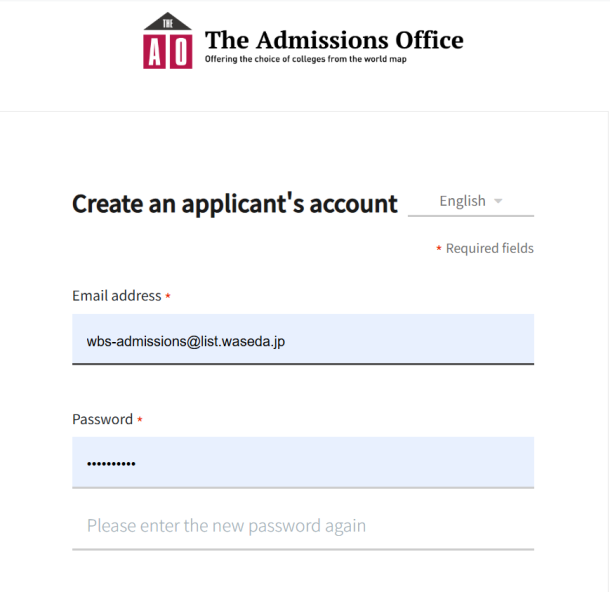Click the red asterisk after Password label
610x592 pixels.
click(140, 419)
